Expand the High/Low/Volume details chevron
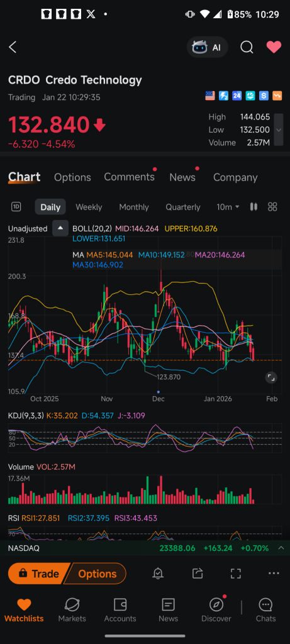Image resolution: width=290 pixels, height=644 pixels. click(279, 130)
